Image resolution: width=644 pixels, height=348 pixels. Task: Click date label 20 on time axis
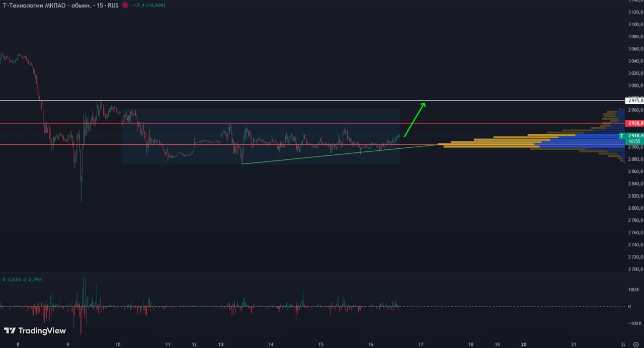(524, 344)
